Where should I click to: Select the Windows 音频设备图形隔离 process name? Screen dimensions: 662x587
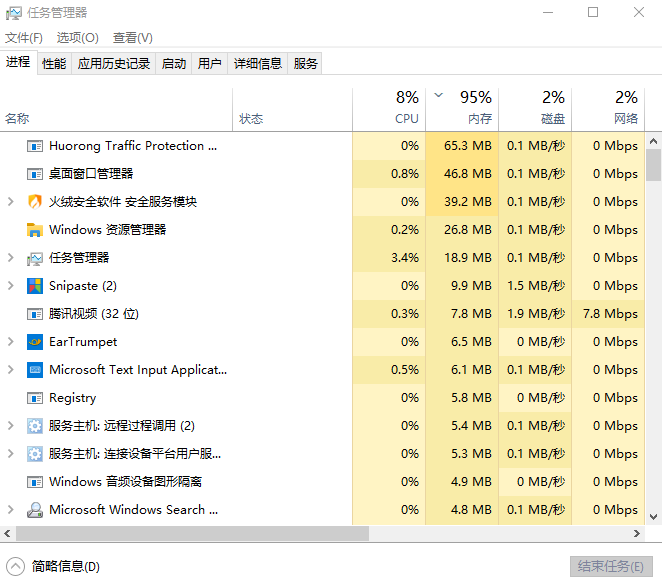pyautogui.click(x=125, y=482)
